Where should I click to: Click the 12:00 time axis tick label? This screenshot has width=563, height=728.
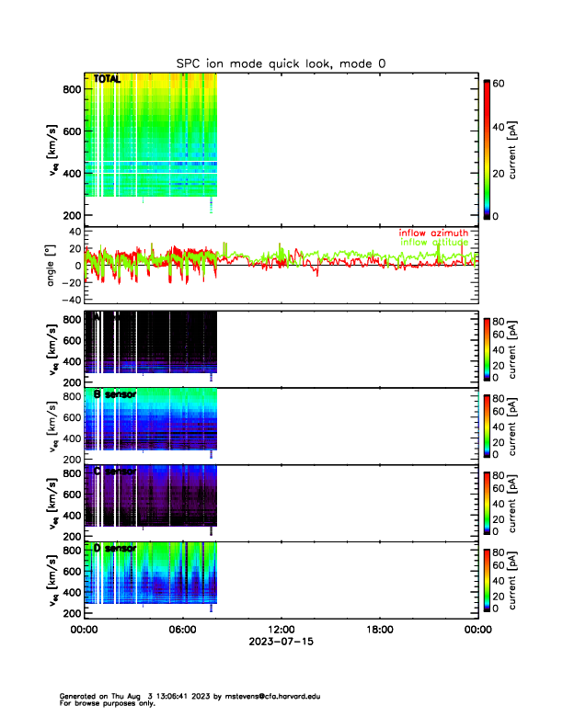click(281, 630)
